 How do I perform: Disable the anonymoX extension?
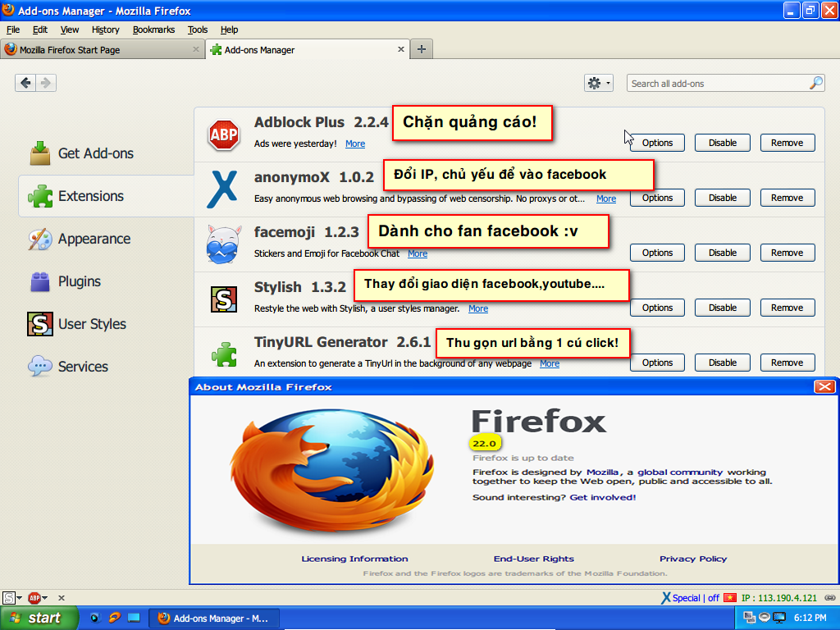(723, 198)
